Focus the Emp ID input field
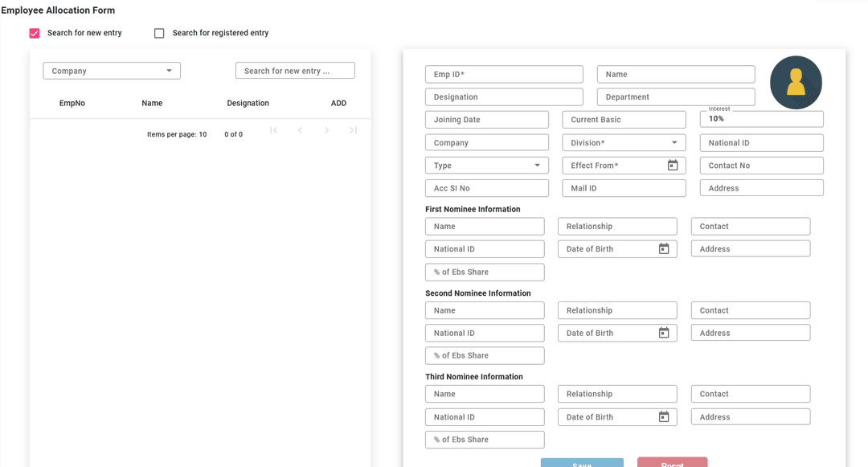 click(x=504, y=75)
